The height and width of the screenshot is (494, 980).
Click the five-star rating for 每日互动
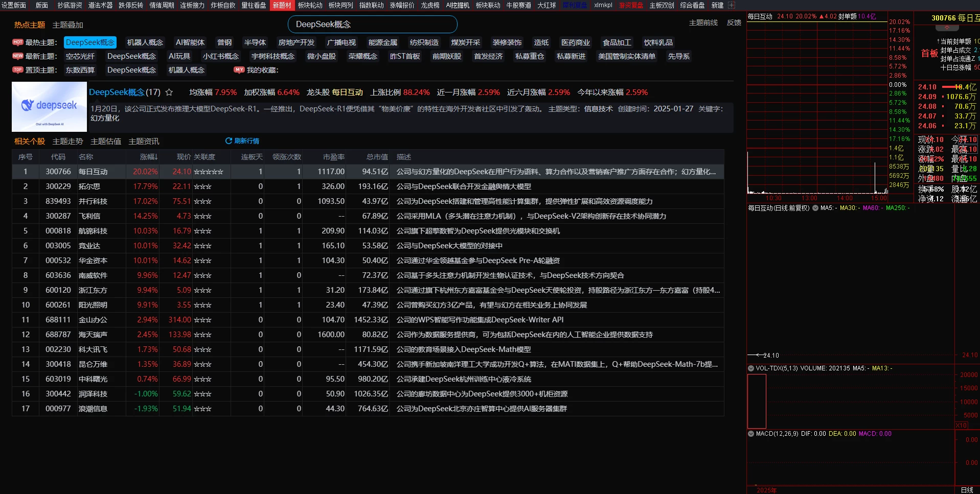pos(209,172)
